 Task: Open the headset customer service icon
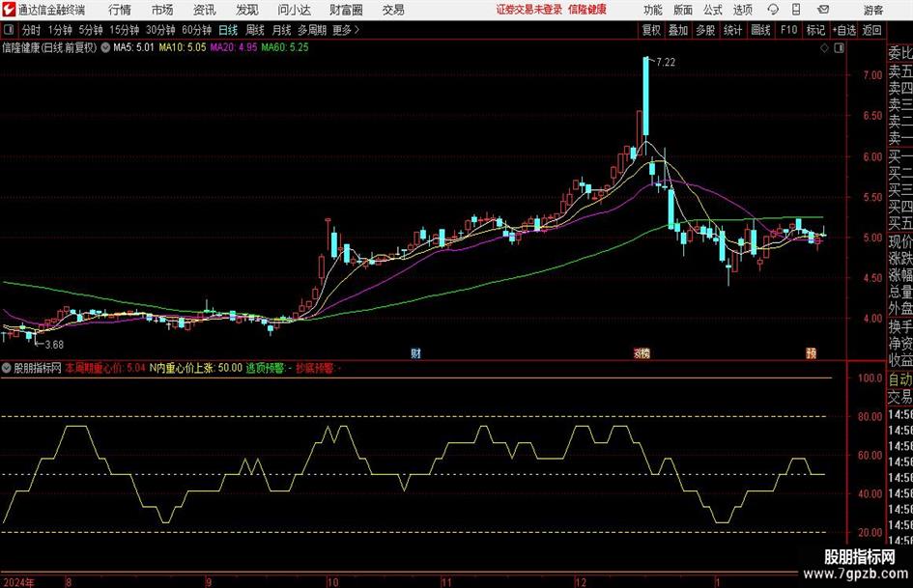click(773, 10)
